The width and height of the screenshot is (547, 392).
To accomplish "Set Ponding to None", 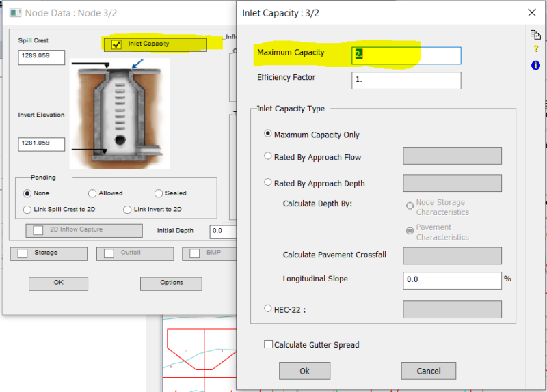I will 27,193.
